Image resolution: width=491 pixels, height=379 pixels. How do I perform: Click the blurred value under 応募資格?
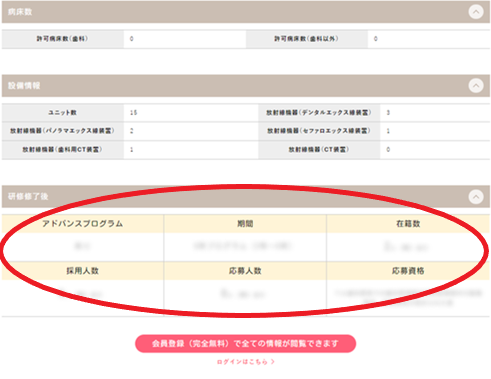click(408, 298)
